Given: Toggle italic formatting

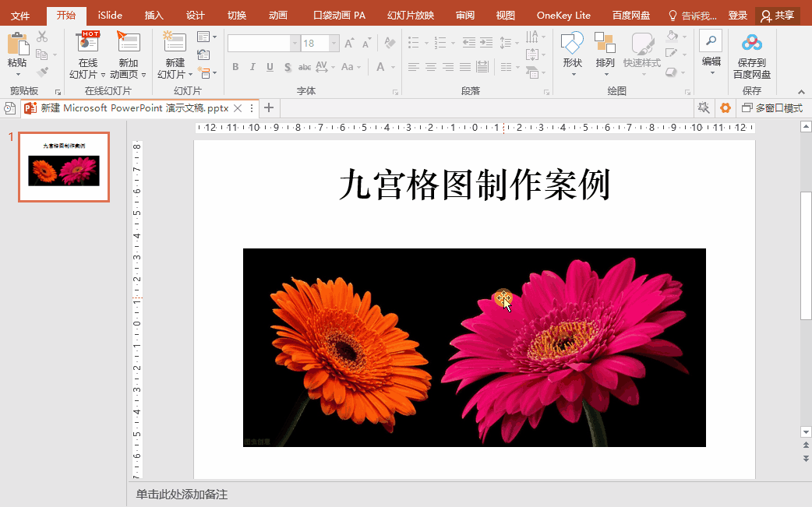Looking at the screenshot, I should [x=251, y=67].
